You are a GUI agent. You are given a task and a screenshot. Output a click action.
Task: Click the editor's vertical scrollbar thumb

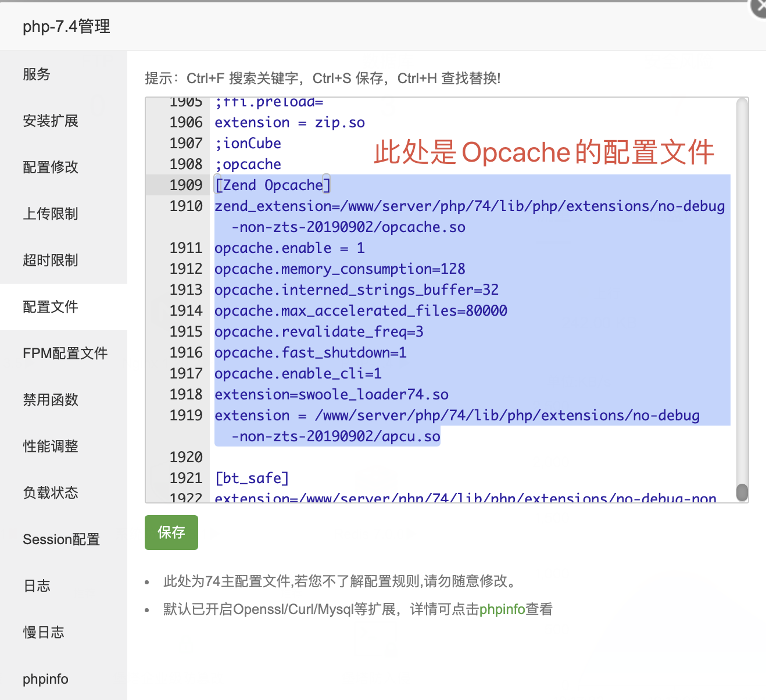tap(742, 492)
